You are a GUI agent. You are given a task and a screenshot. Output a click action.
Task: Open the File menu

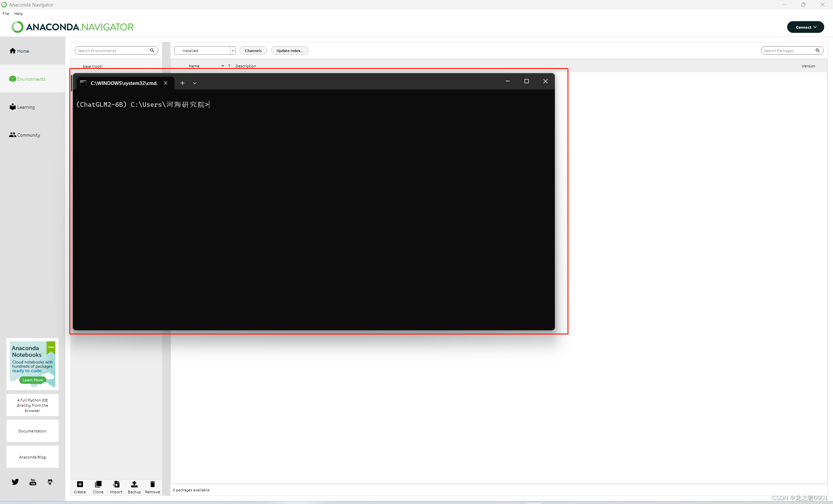(6, 14)
